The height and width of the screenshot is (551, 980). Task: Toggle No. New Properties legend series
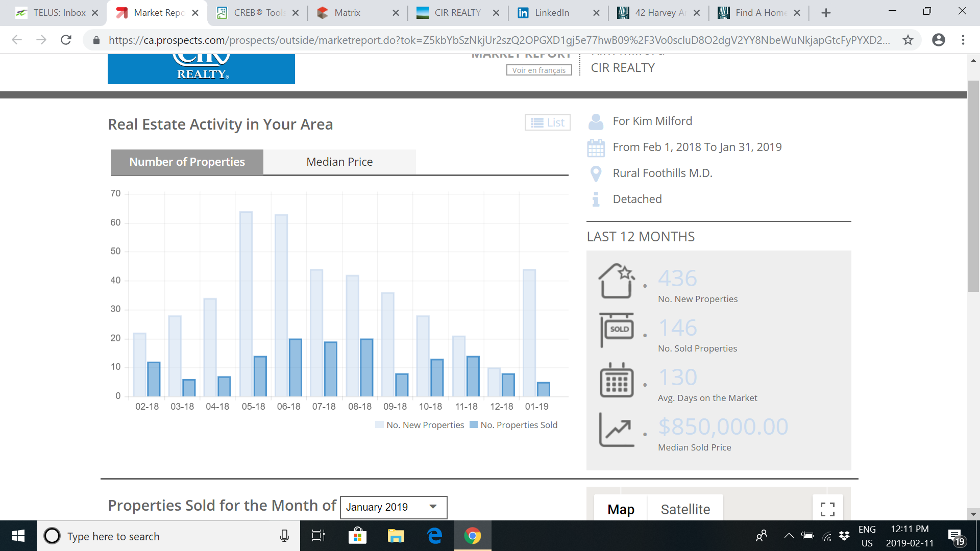pyautogui.click(x=420, y=425)
